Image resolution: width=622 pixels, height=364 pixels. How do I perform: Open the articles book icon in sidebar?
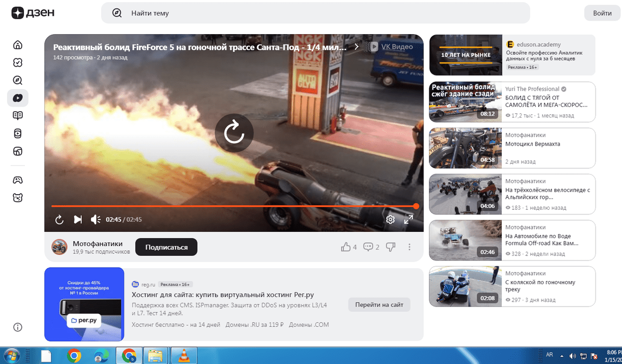pyautogui.click(x=18, y=115)
